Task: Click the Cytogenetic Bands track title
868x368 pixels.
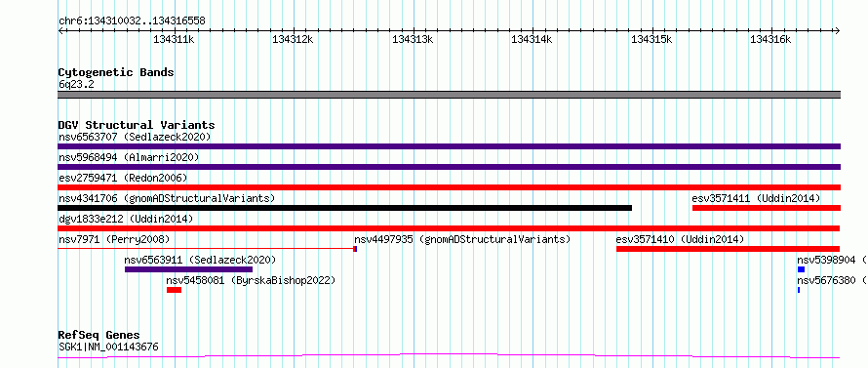Action: point(116,72)
